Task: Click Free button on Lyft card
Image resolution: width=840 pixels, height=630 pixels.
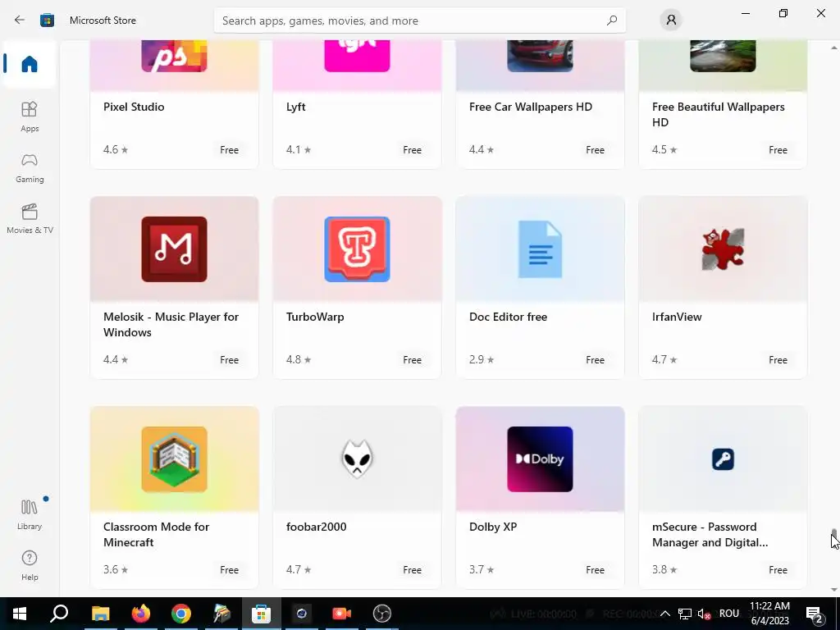Action: tap(412, 150)
